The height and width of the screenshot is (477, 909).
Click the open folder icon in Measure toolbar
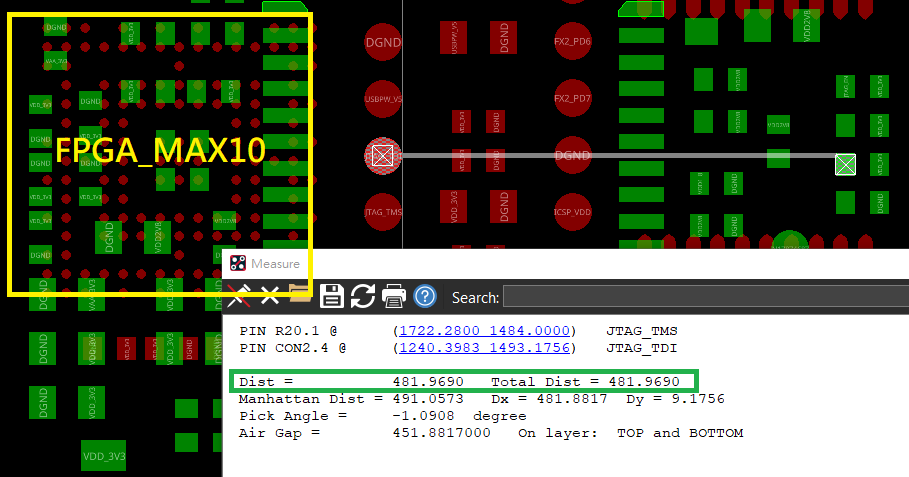300,293
